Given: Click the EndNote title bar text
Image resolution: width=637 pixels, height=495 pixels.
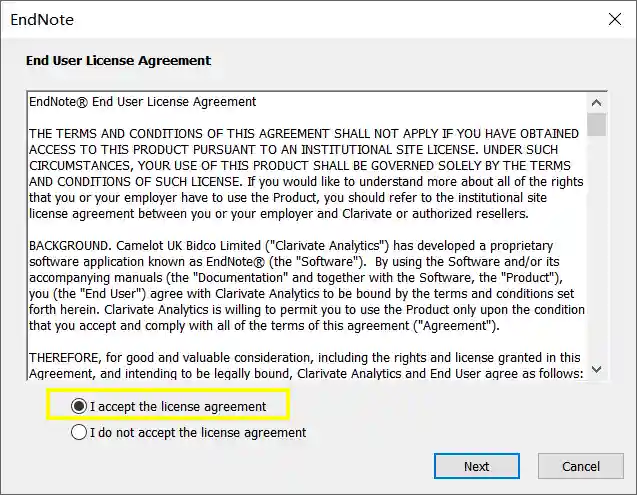Looking at the screenshot, I should [42, 20].
